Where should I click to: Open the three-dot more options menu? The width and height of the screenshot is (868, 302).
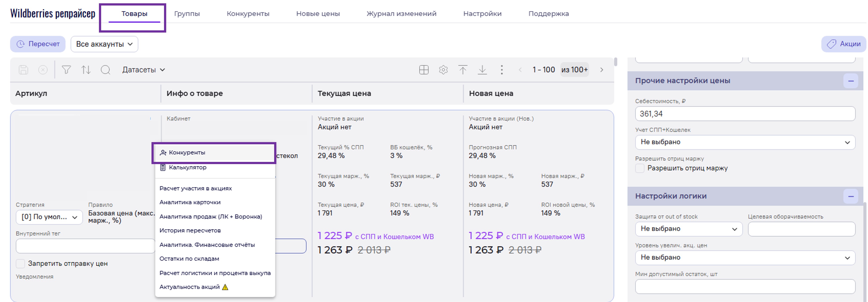(502, 70)
